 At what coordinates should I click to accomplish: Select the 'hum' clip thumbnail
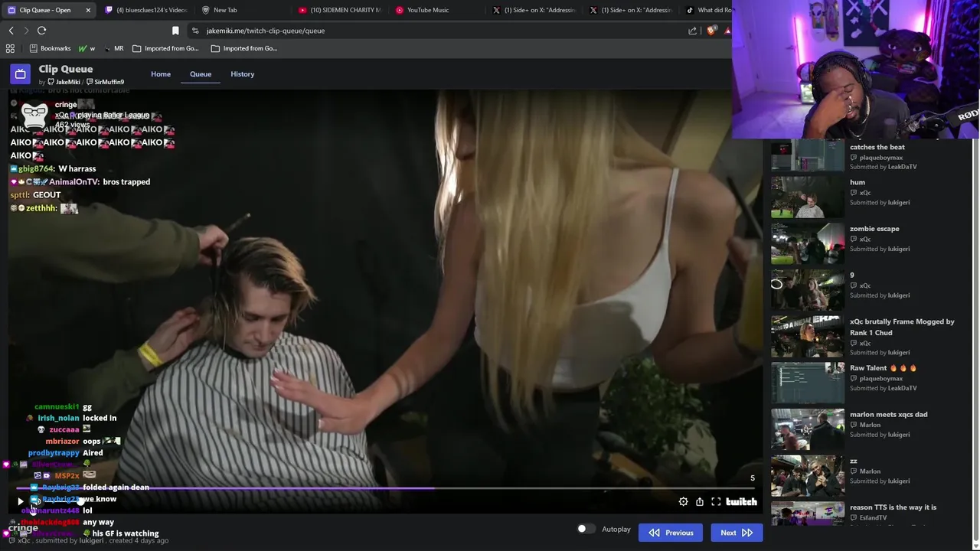click(807, 197)
